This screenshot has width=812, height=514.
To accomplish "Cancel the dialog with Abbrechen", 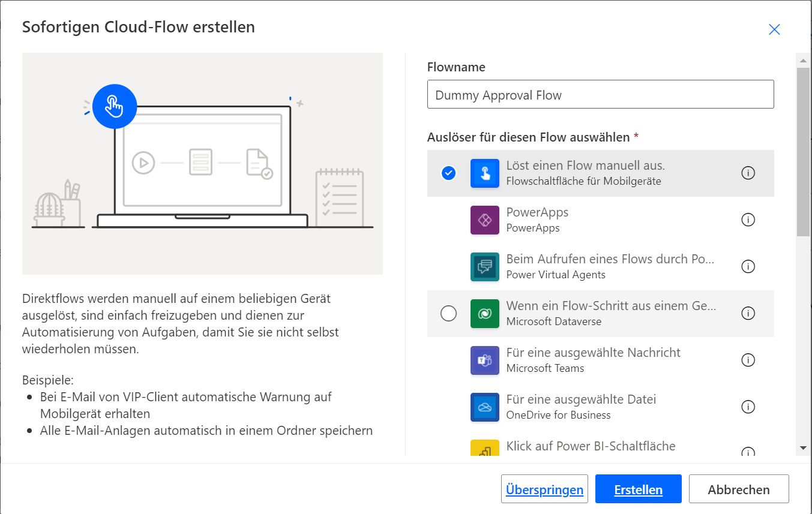I will (x=739, y=489).
